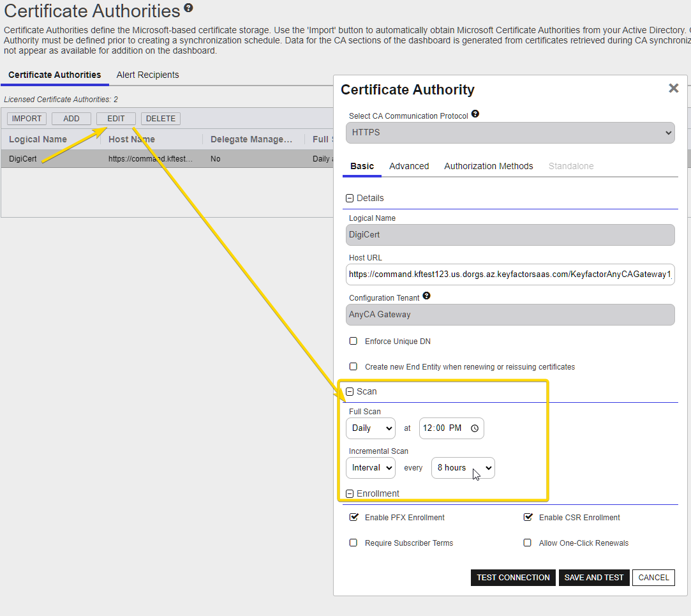Collapse the Scan section
691x616 pixels.
[350, 391]
